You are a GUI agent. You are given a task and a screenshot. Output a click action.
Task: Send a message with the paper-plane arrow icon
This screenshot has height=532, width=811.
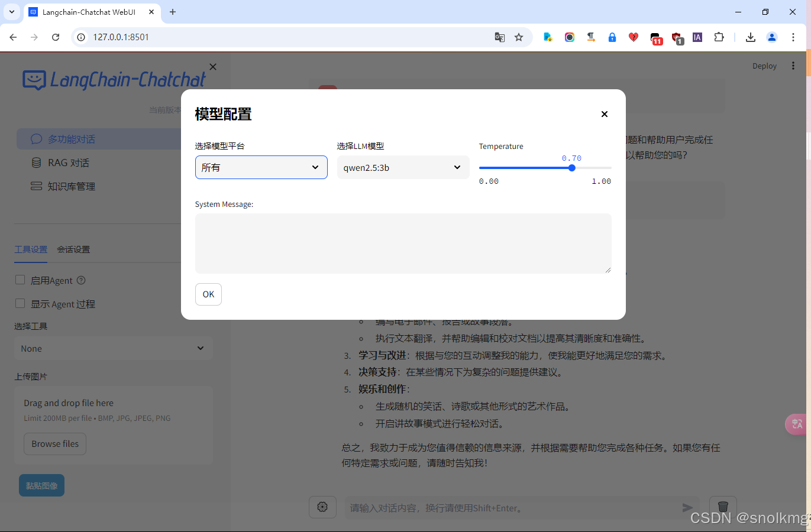pyautogui.click(x=687, y=507)
